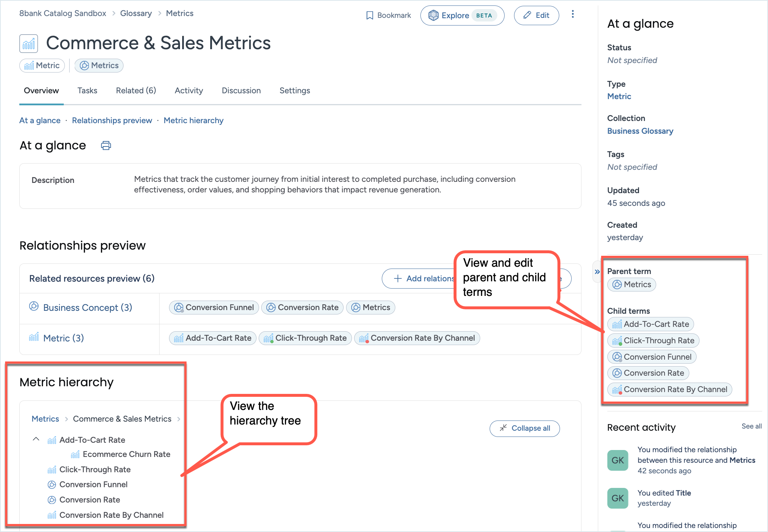Click GK avatar next to 'You edited Title'
Screen dimensions: 768x532
(x=618, y=498)
